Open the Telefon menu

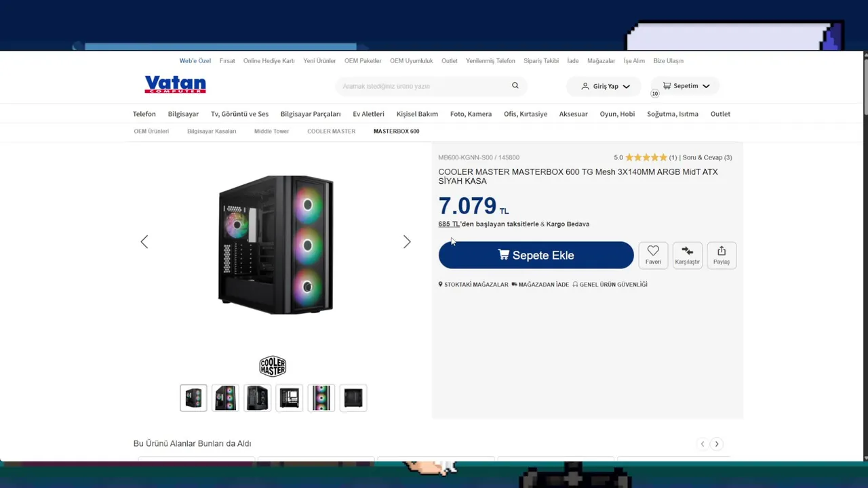pos(144,114)
